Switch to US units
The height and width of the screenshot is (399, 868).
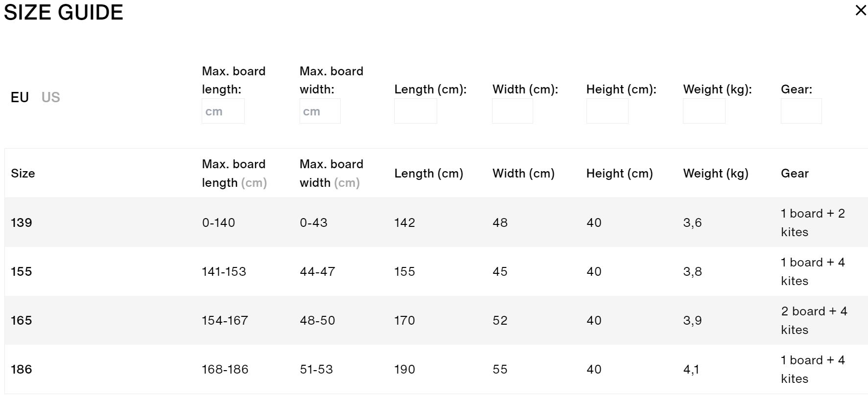pyautogui.click(x=50, y=97)
